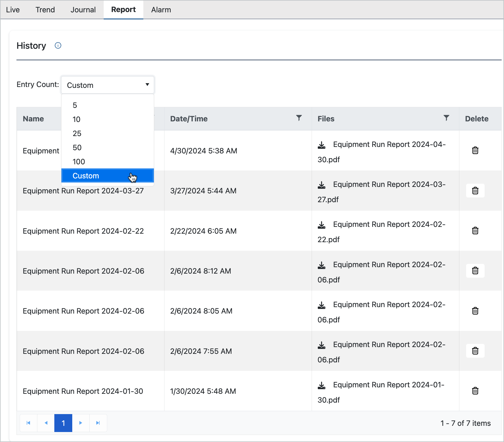Delete the 1/30/2024 report entry
504x442 pixels.
(x=475, y=391)
